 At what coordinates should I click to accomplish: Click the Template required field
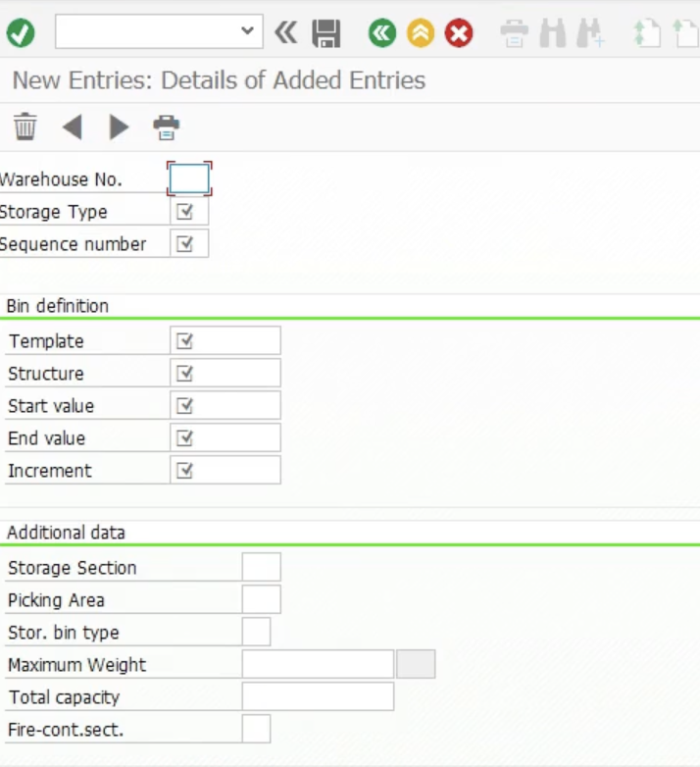(225, 341)
